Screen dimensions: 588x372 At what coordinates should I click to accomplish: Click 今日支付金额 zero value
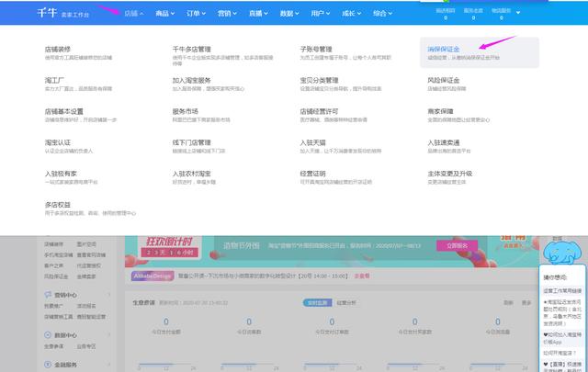pos(166,321)
